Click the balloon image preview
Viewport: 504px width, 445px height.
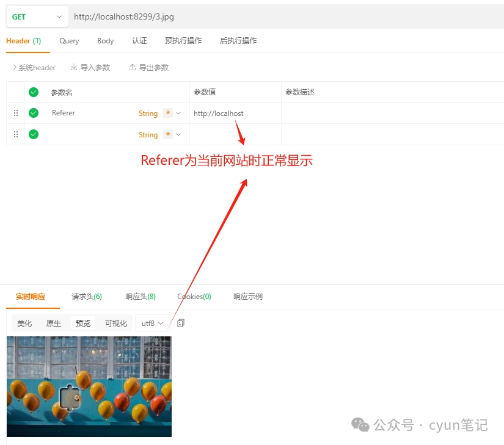(89, 386)
